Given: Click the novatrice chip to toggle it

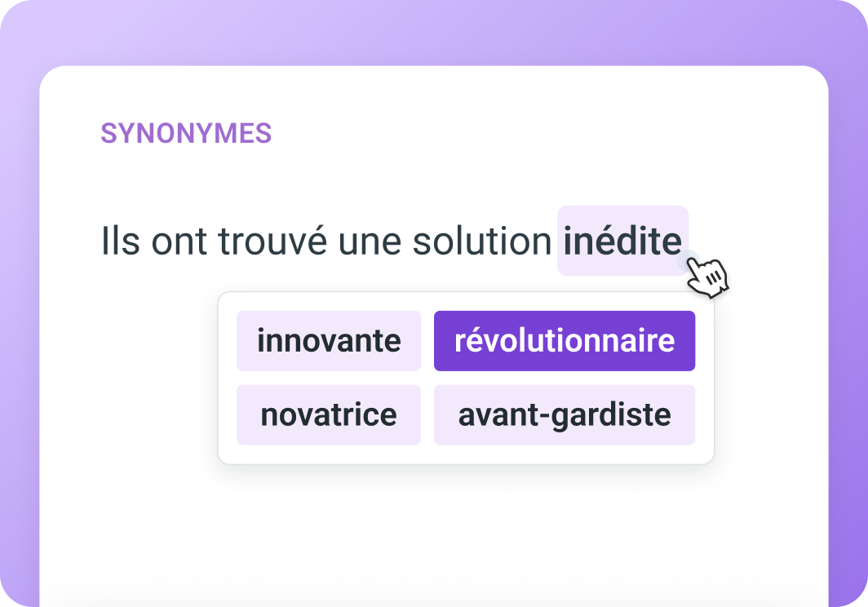Looking at the screenshot, I should coord(329,414).
